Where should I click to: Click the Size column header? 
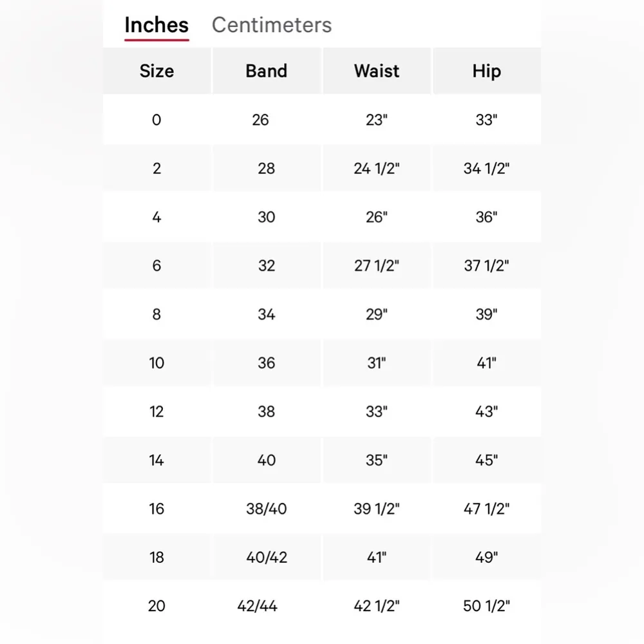tap(156, 71)
